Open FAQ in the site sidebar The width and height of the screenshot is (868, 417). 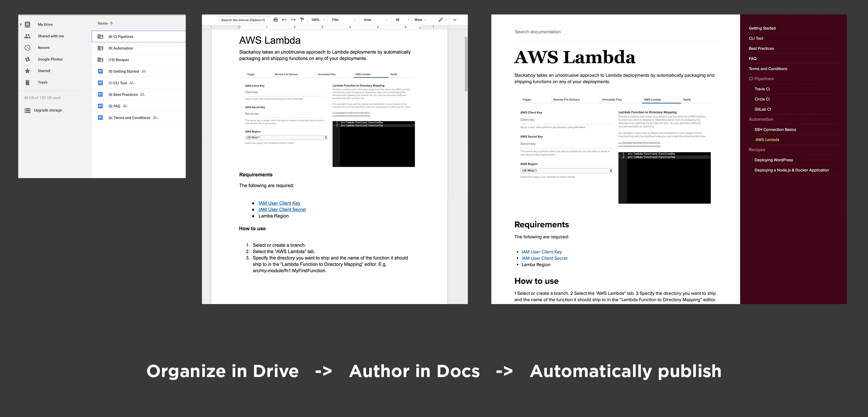point(753,58)
